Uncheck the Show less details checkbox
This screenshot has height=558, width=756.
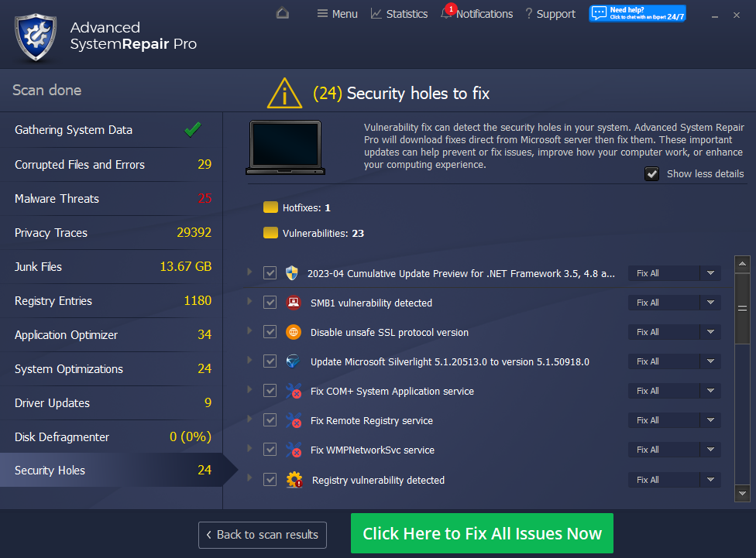[x=652, y=174]
